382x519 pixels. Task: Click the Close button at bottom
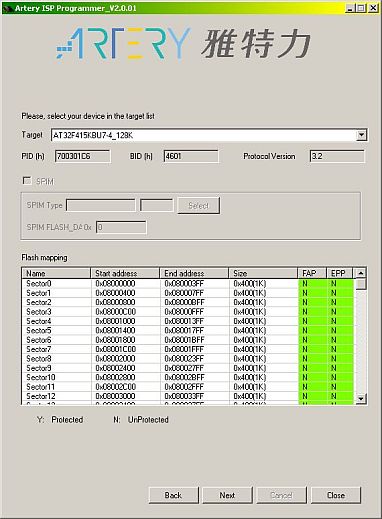(336, 495)
